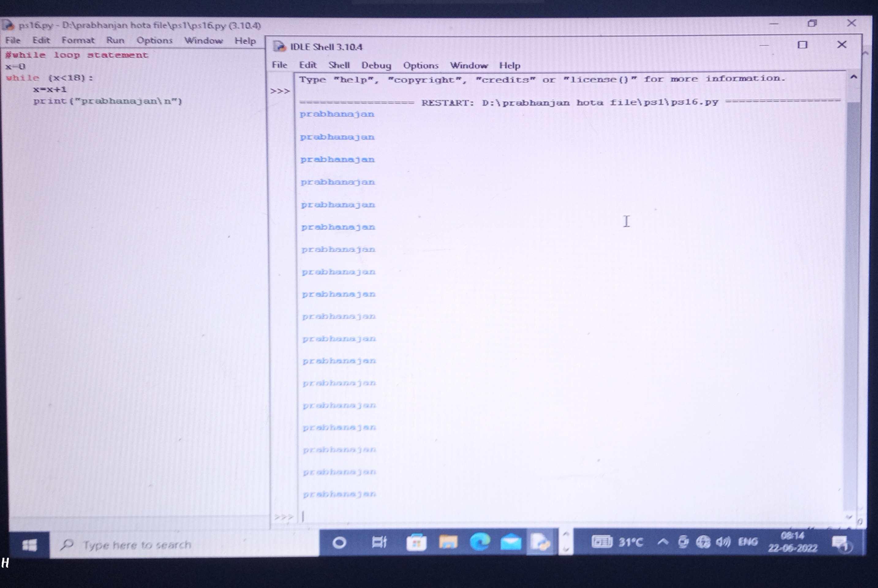Click the Windows Start button
The width and height of the screenshot is (878, 588).
click(29, 545)
